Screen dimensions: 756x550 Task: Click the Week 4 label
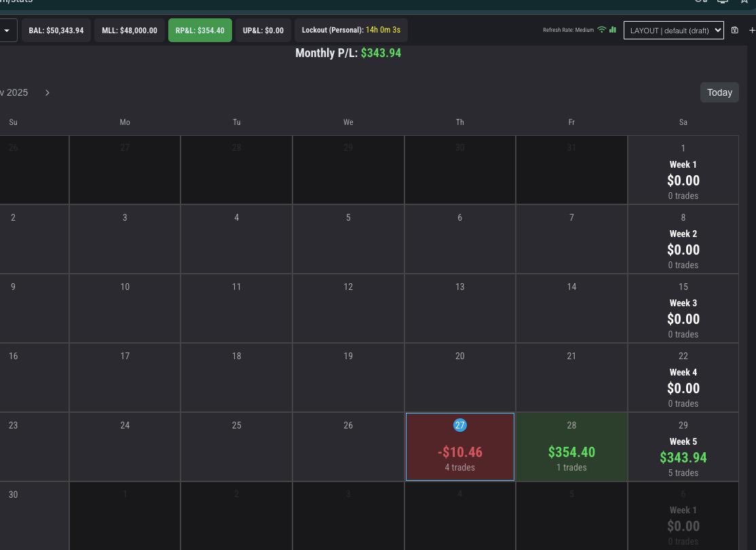[x=683, y=373]
